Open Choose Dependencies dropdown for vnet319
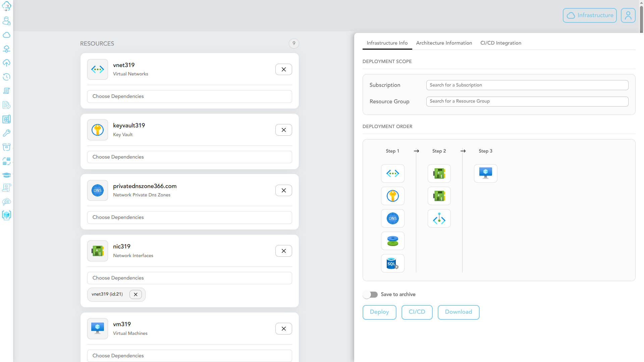This screenshot has width=644, height=362. click(x=190, y=97)
